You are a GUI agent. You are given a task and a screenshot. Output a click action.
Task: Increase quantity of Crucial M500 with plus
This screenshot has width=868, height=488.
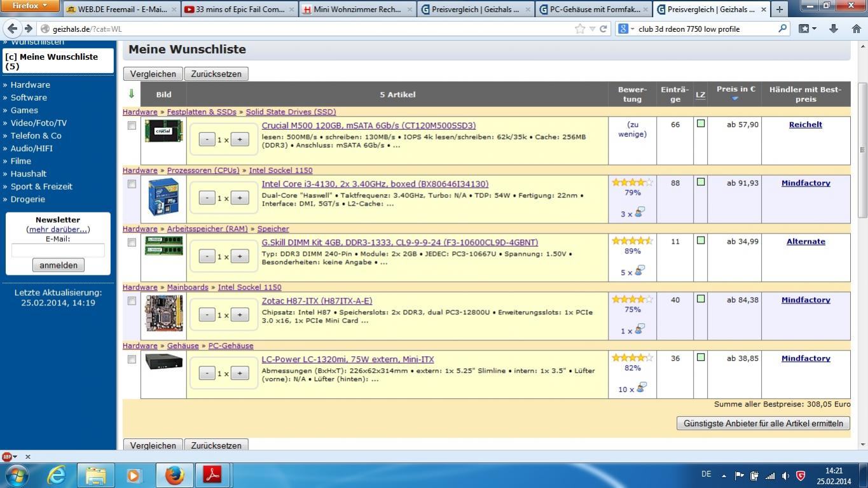[240, 139]
